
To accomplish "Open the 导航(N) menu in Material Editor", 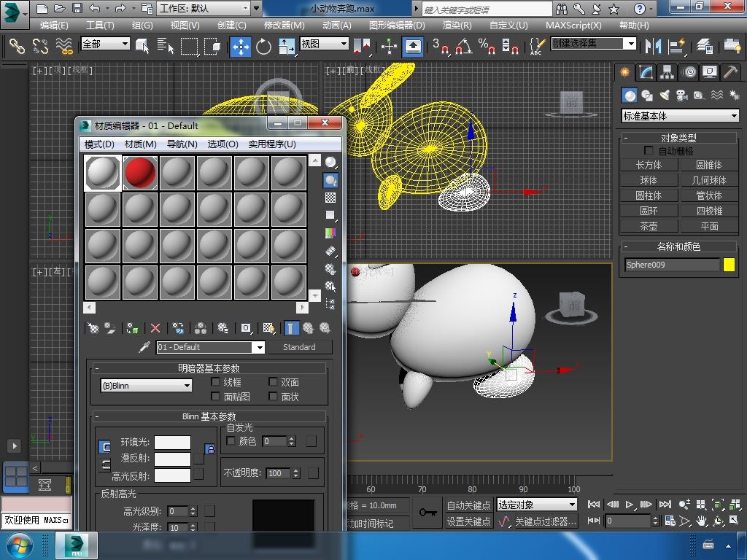I will [x=182, y=144].
